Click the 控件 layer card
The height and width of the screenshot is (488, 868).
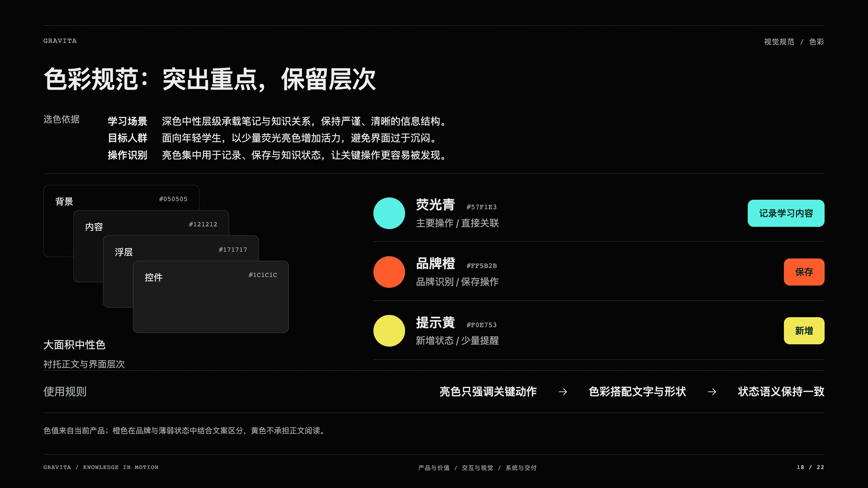pyautogui.click(x=211, y=297)
